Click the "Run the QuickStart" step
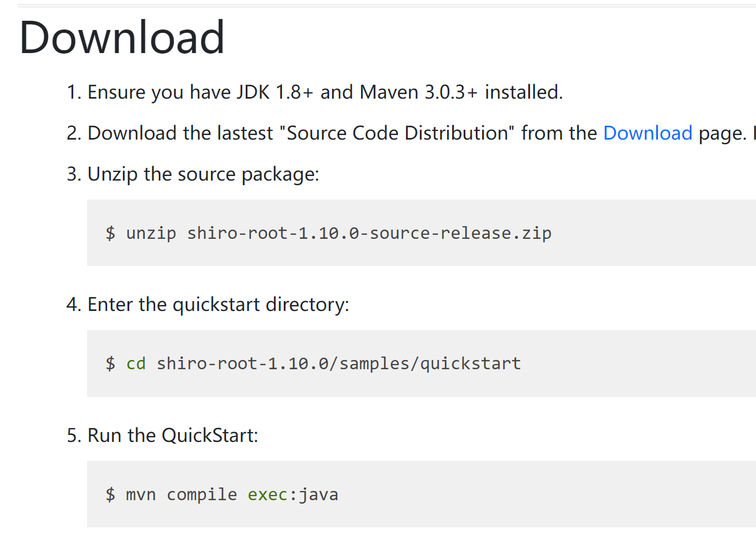756x540 pixels. [x=172, y=436]
